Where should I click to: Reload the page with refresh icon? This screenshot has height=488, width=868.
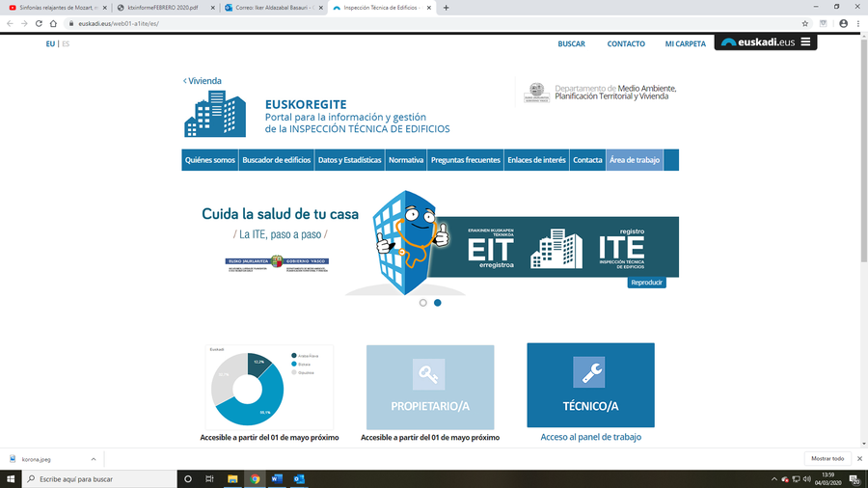pyautogui.click(x=39, y=24)
